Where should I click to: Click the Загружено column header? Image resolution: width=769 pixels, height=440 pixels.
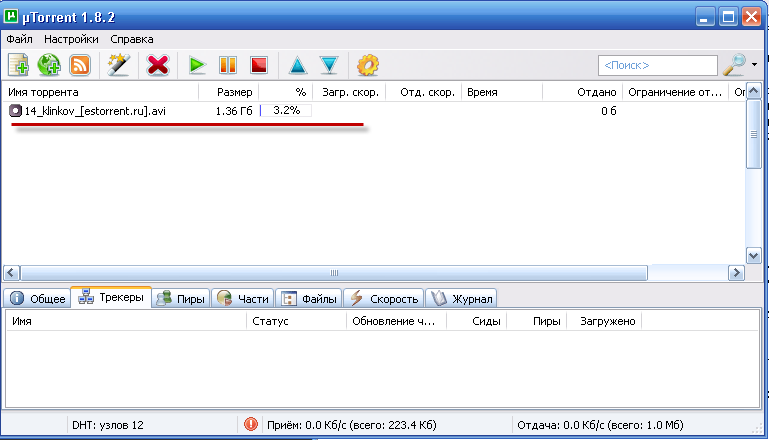(x=604, y=321)
